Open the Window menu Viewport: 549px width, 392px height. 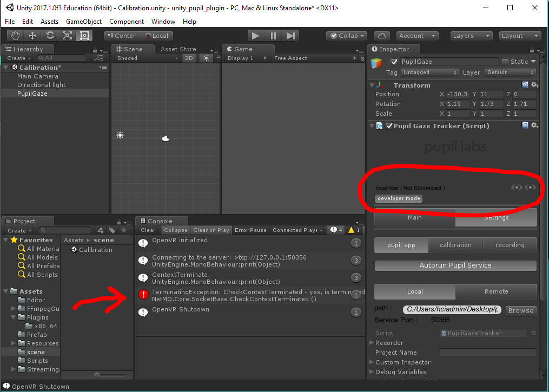[x=163, y=21]
